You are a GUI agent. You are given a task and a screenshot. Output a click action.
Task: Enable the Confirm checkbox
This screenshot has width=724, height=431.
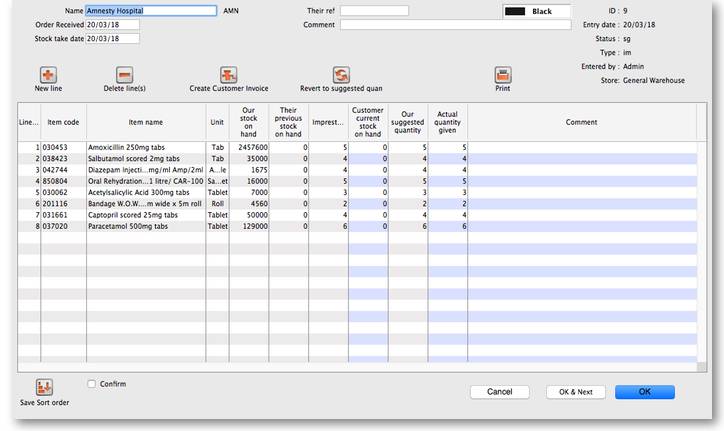(x=92, y=384)
